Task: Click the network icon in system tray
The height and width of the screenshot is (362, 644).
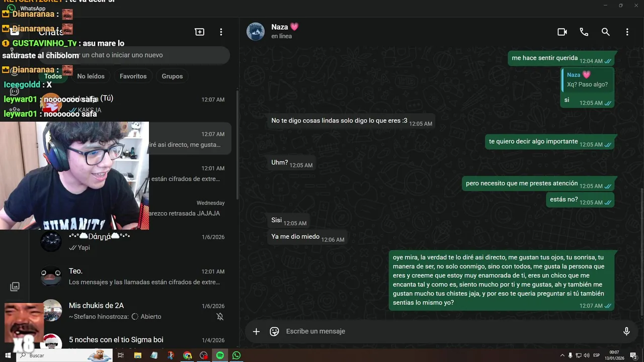Action: pos(579,355)
